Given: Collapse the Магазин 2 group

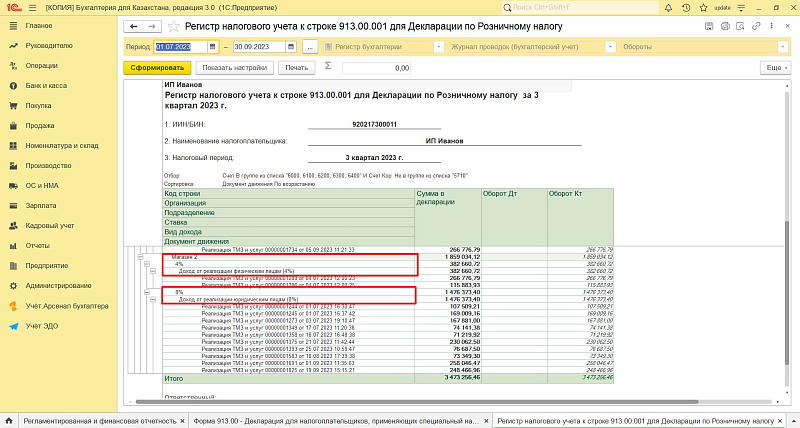Looking at the screenshot, I should [x=140, y=257].
